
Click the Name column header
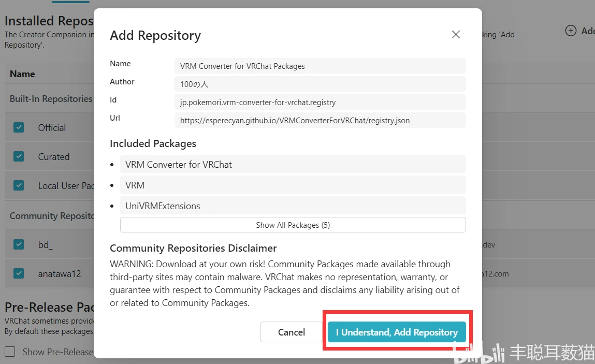point(22,74)
